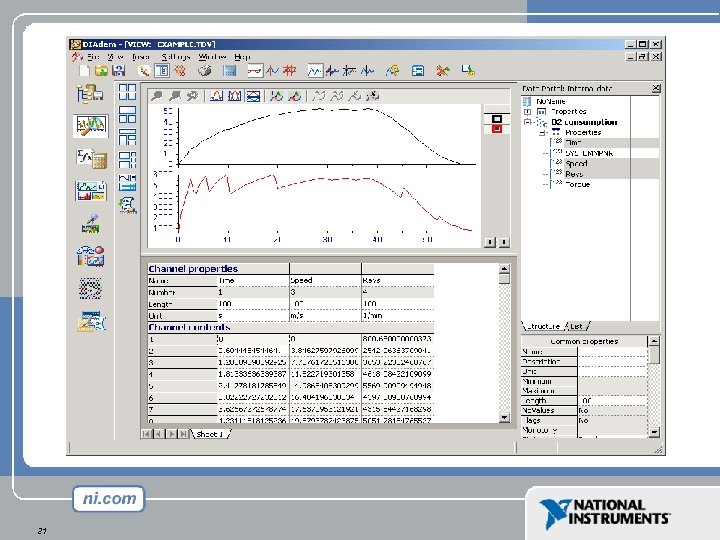Choose the four-area worksheet layout icon
Image resolution: width=720 pixels, height=540 pixels.
[127, 92]
